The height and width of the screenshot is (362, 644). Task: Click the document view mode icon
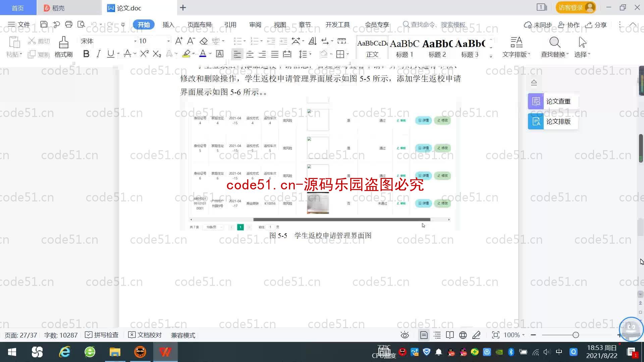(x=423, y=335)
